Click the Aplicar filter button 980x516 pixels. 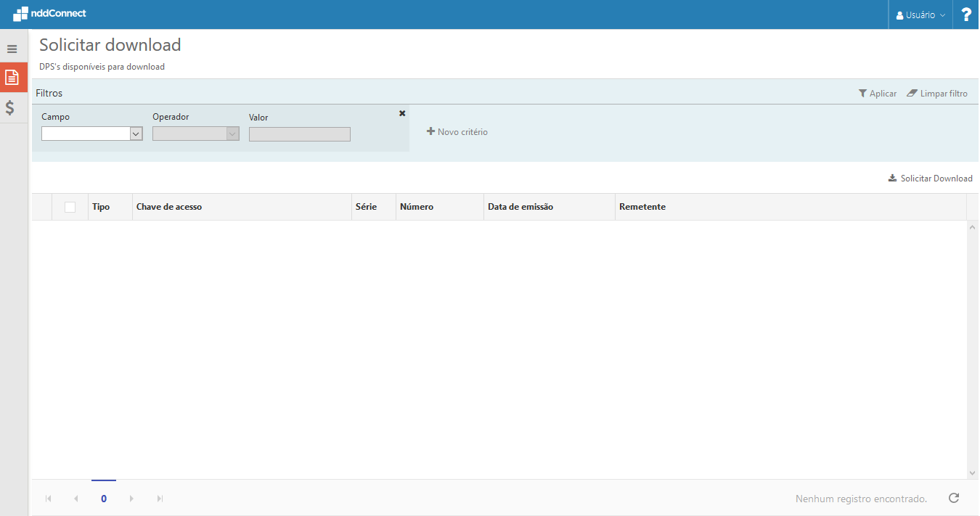877,94
